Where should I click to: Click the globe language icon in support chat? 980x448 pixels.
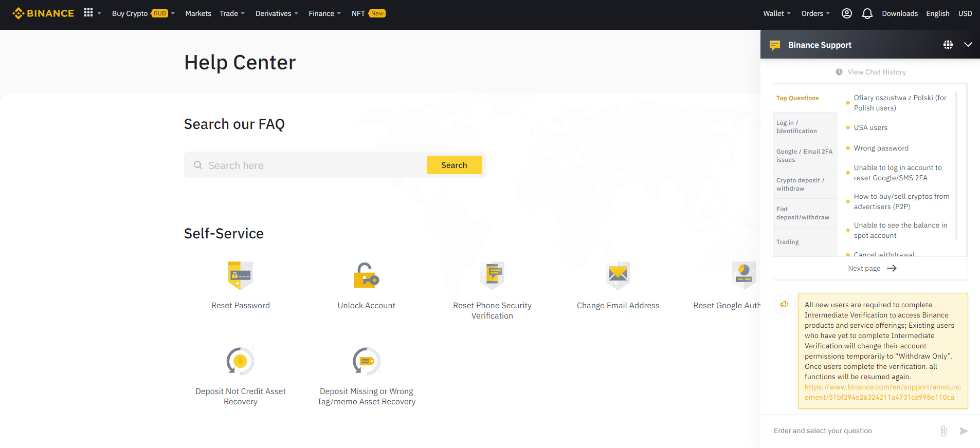point(948,45)
